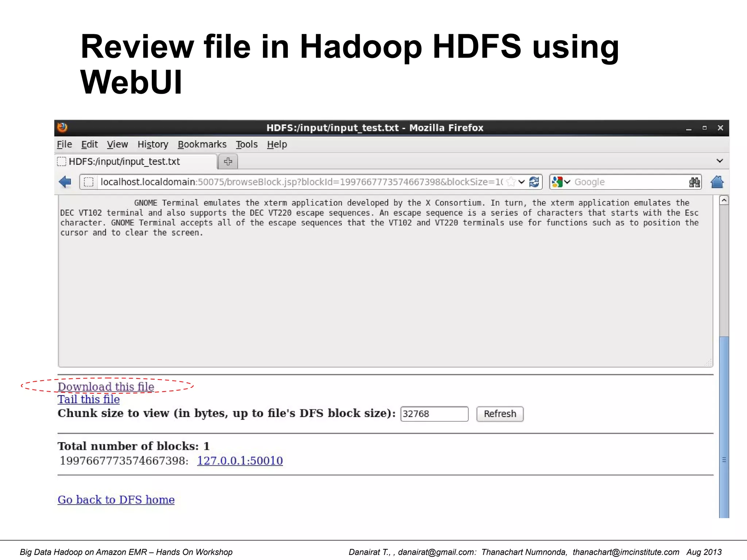Click Tail this file link
The image size is (747, 560).
click(x=89, y=399)
